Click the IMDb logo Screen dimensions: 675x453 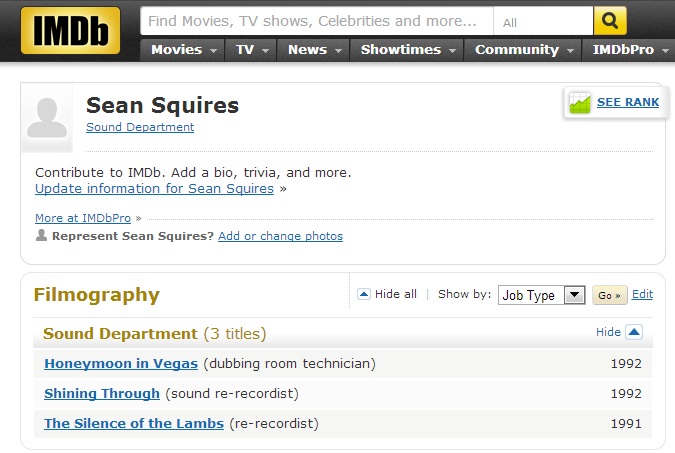[x=71, y=31]
